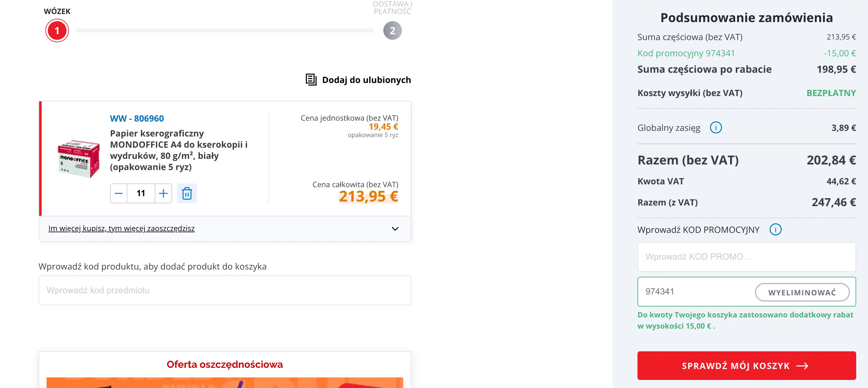Focus the promo code input field
Image resolution: width=868 pixels, height=388 pixels.
tap(746, 257)
